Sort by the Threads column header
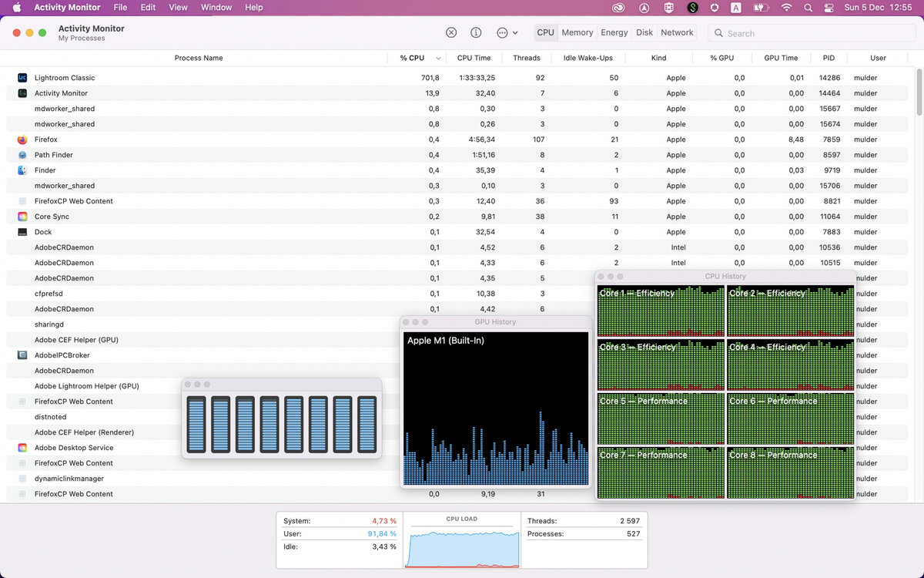Viewport: 924px width, 578px height. [527, 58]
